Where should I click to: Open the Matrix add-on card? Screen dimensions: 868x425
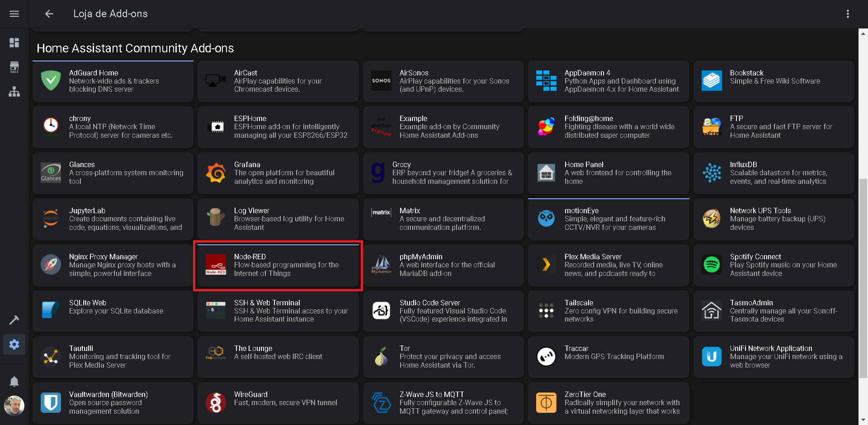point(443,219)
